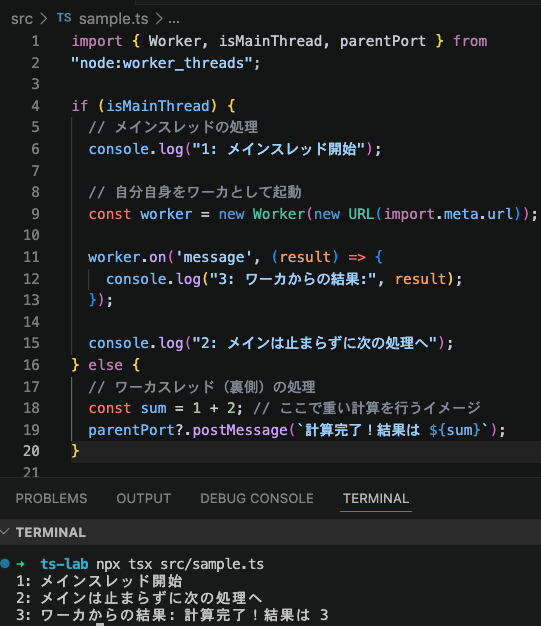Click the string "3: ワーカからの結果:" in code

click(x=293, y=279)
